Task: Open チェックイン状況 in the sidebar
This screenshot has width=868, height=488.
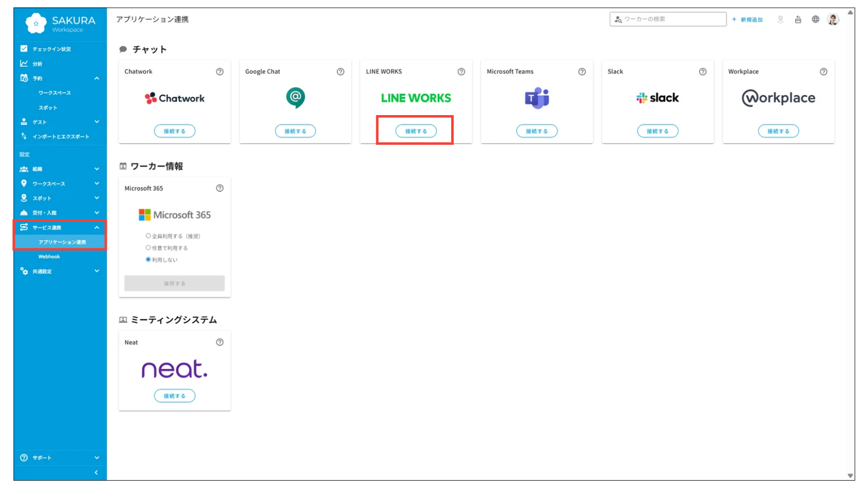Action: coord(52,49)
